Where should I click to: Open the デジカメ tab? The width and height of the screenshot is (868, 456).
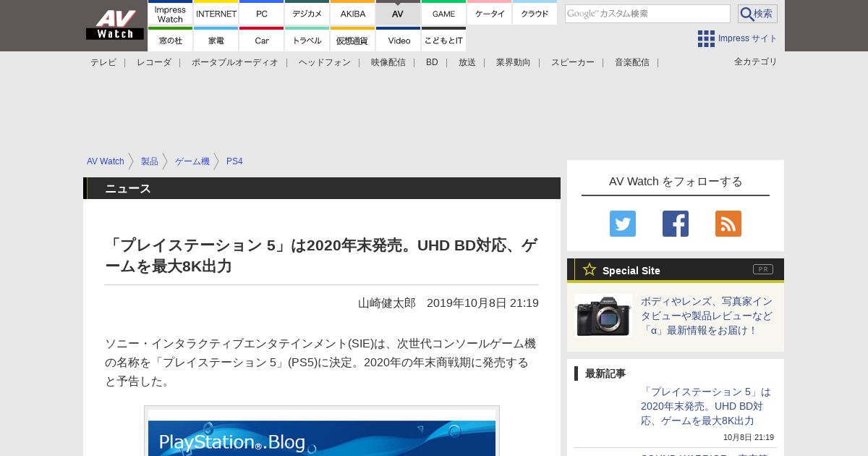(x=307, y=13)
